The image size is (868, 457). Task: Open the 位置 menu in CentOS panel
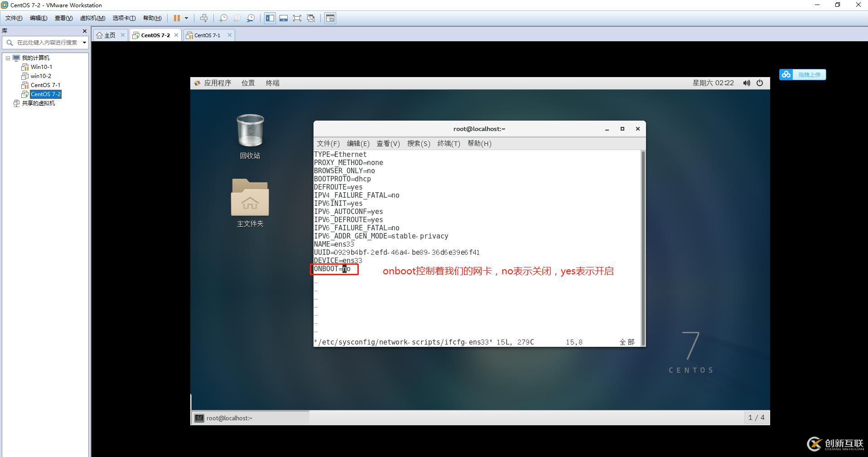pyautogui.click(x=248, y=83)
